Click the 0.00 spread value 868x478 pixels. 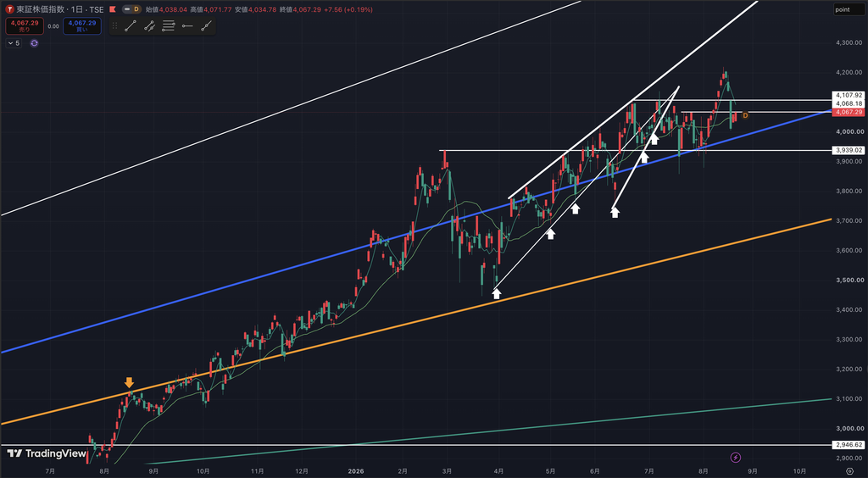(x=53, y=26)
